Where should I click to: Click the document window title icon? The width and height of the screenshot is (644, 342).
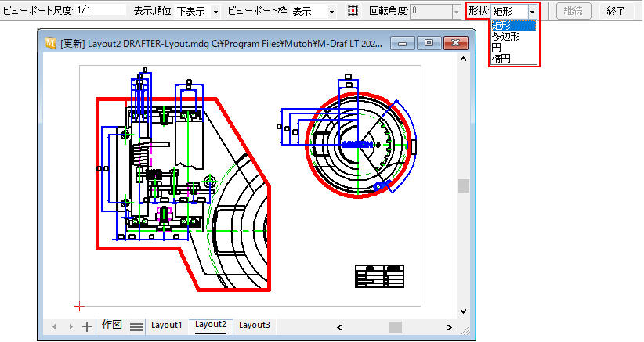coord(51,43)
